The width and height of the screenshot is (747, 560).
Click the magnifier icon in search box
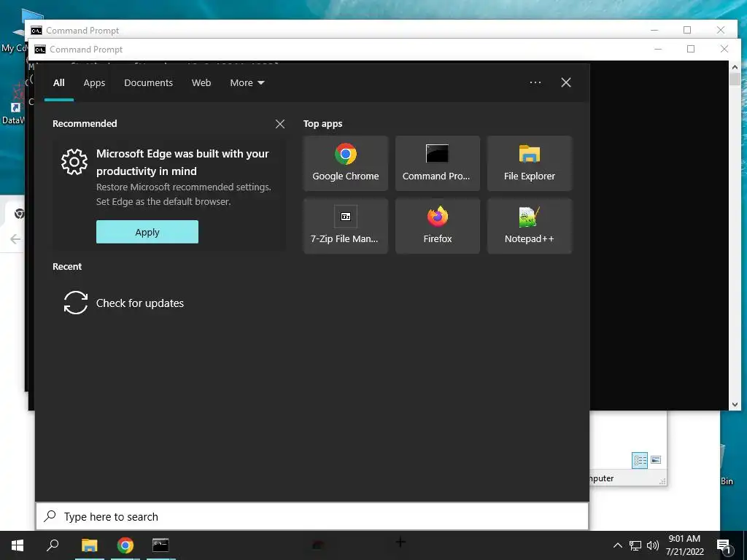(50, 516)
